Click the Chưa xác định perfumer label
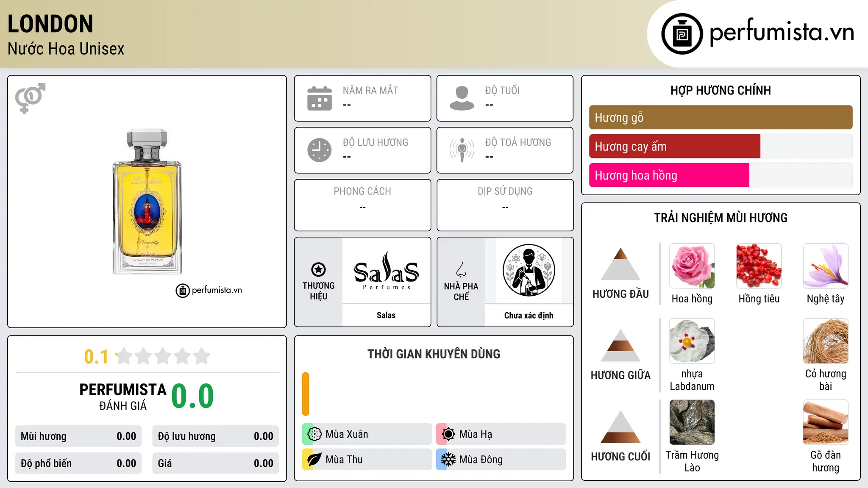868x488 pixels. (x=529, y=315)
